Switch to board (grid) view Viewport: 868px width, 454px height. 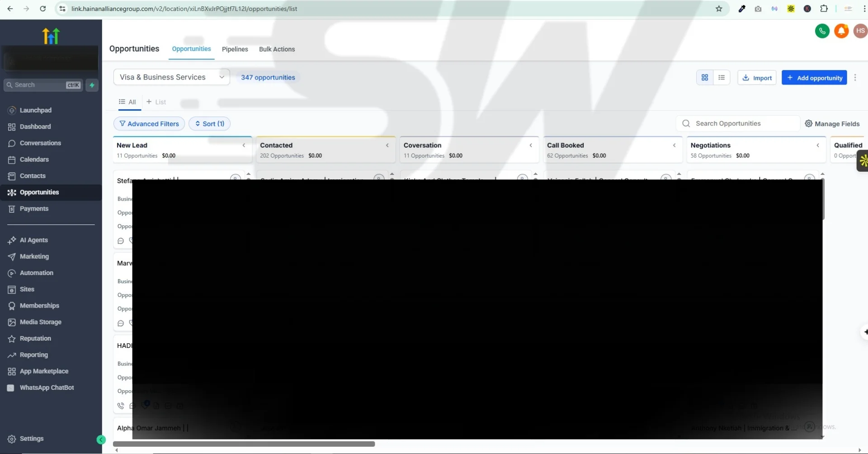(x=704, y=78)
